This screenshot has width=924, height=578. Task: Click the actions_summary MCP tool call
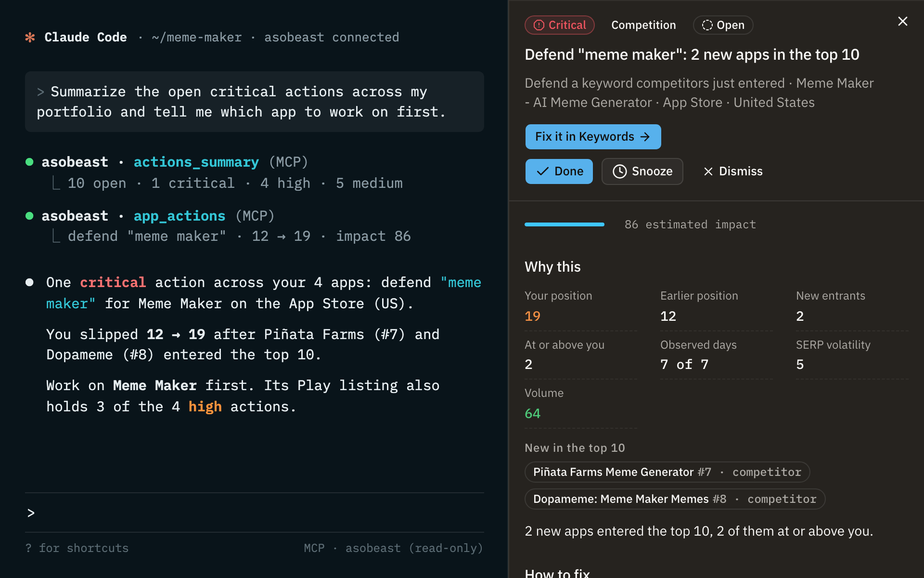(196, 162)
